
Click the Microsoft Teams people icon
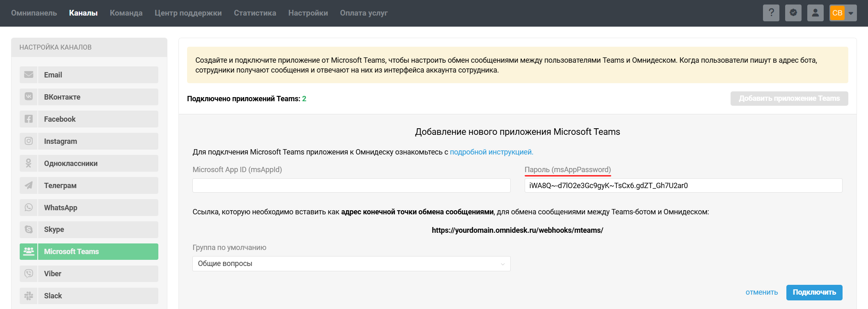click(x=29, y=252)
